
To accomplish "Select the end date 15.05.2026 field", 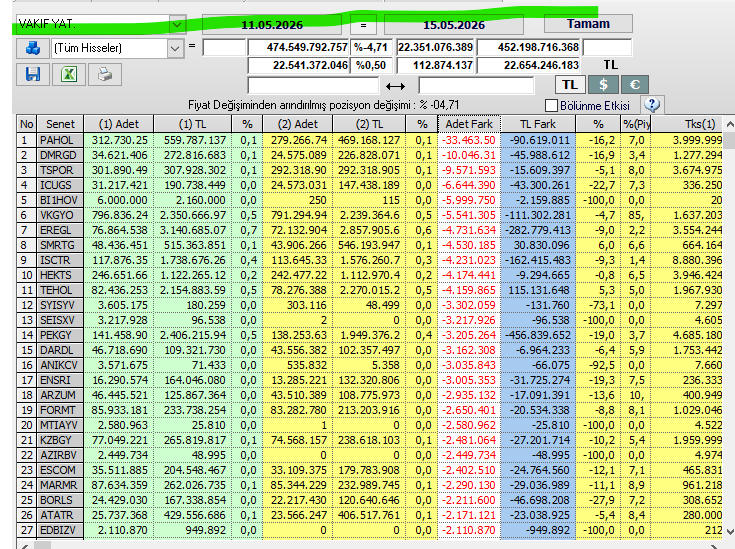I will [454, 25].
